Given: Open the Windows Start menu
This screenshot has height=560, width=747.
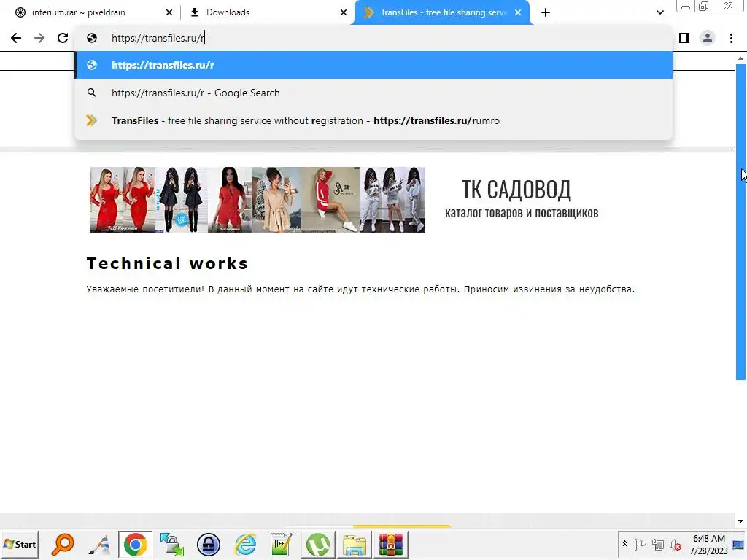Looking at the screenshot, I should click(20, 544).
